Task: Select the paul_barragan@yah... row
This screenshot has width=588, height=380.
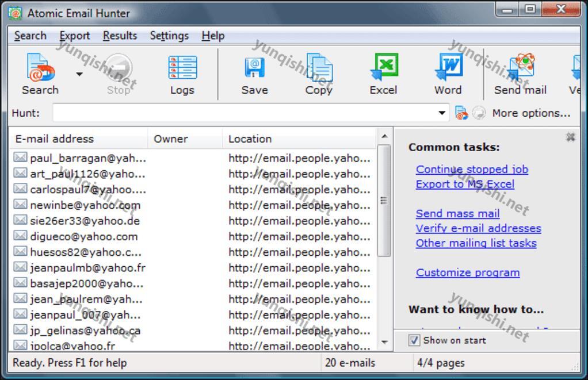Action: click(x=192, y=158)
